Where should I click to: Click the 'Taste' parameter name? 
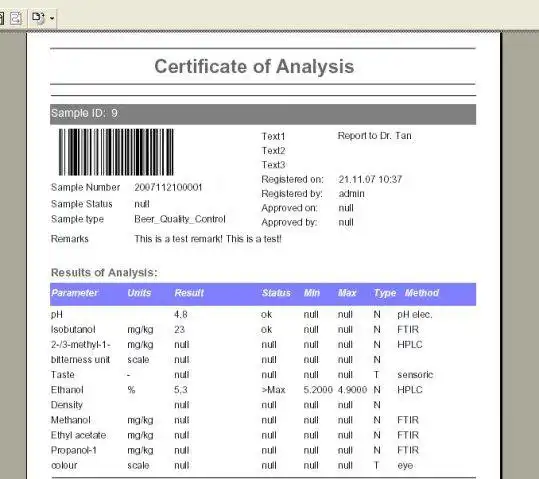(63, 375)
